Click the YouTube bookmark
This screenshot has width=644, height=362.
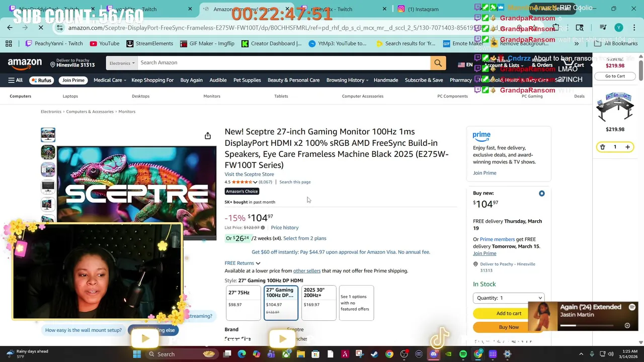coord(104,43)
